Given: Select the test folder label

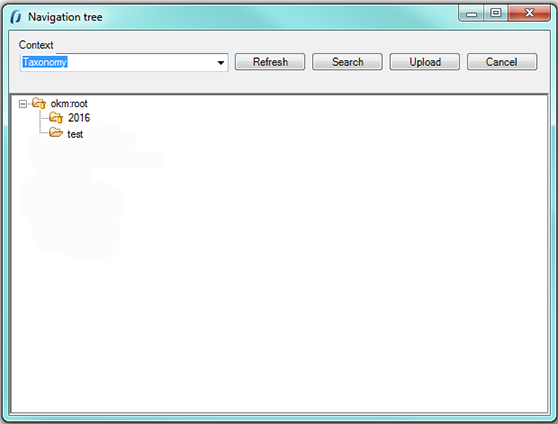Looking at the screenshot, I should pos(75,134).
